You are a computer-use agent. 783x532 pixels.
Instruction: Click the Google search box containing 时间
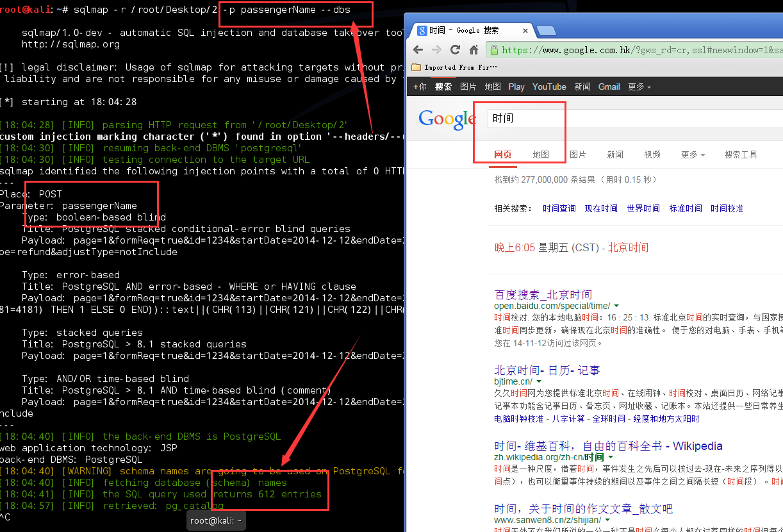click(x=634, y=119)
